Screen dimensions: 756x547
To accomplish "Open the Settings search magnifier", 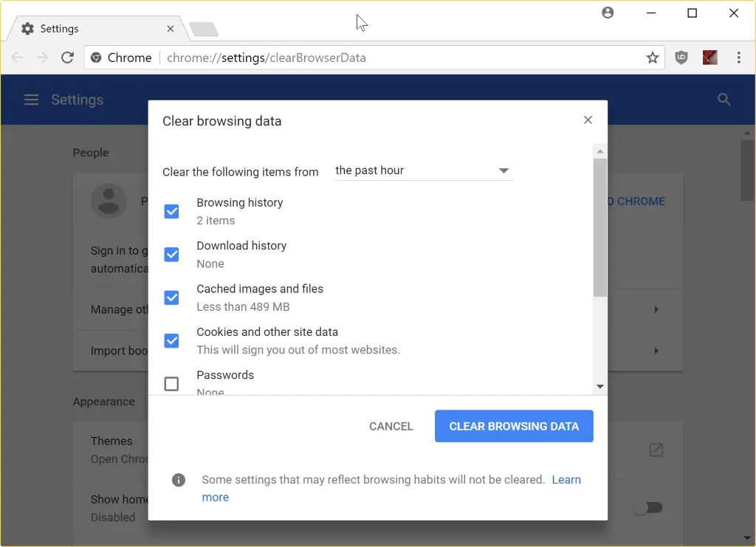I will tap(724, 99).
